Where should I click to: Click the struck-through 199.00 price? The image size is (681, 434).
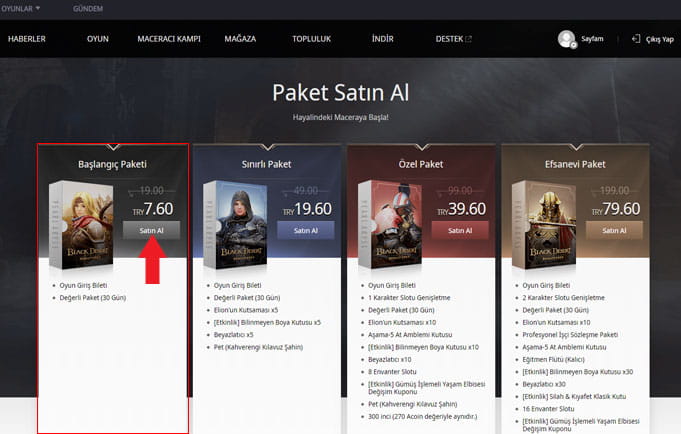point(614,190)
